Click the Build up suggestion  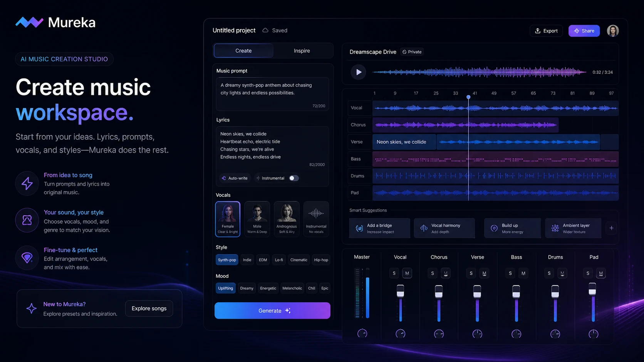tap(512, 228)
